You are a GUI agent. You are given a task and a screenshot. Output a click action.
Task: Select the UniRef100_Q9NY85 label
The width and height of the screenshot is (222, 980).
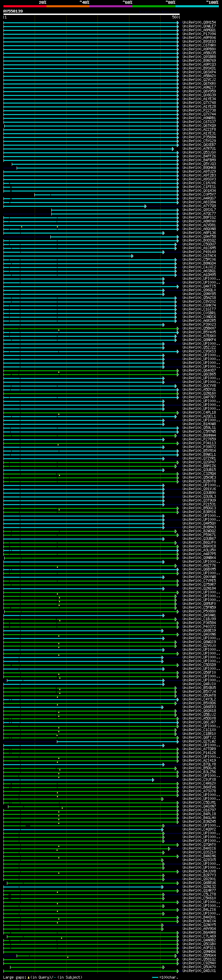[199, 294]
